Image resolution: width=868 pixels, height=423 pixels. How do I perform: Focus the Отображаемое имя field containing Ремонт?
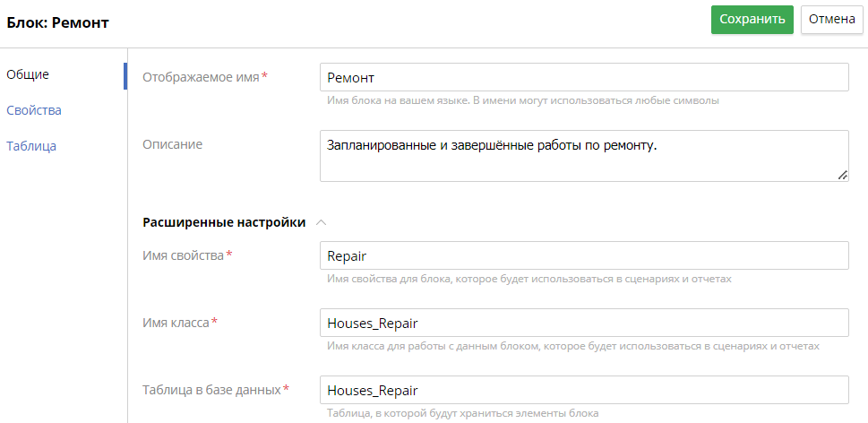(x=583, y=77)
